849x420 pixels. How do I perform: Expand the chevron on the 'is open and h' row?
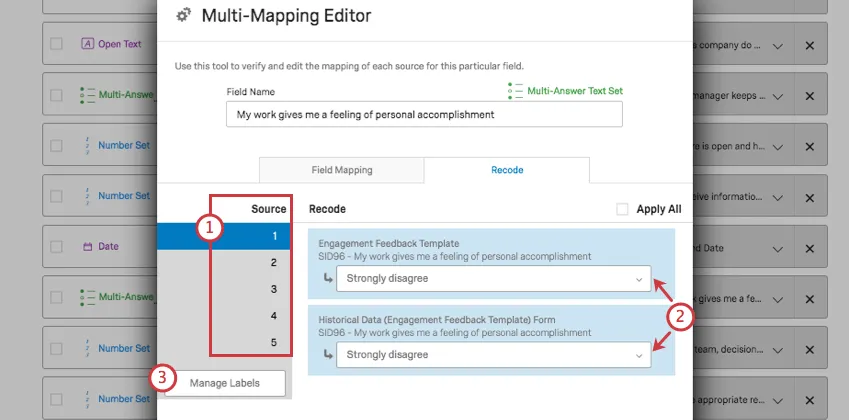coord(778,146)
